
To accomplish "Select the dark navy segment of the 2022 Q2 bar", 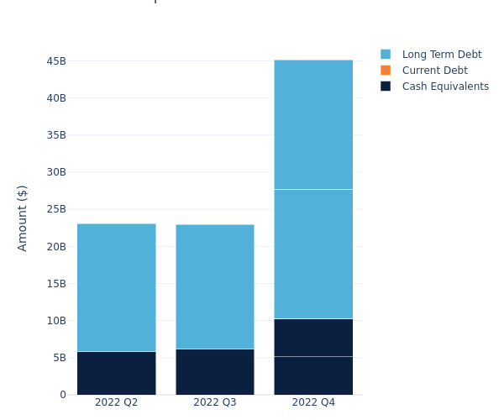I will [116, 373].
